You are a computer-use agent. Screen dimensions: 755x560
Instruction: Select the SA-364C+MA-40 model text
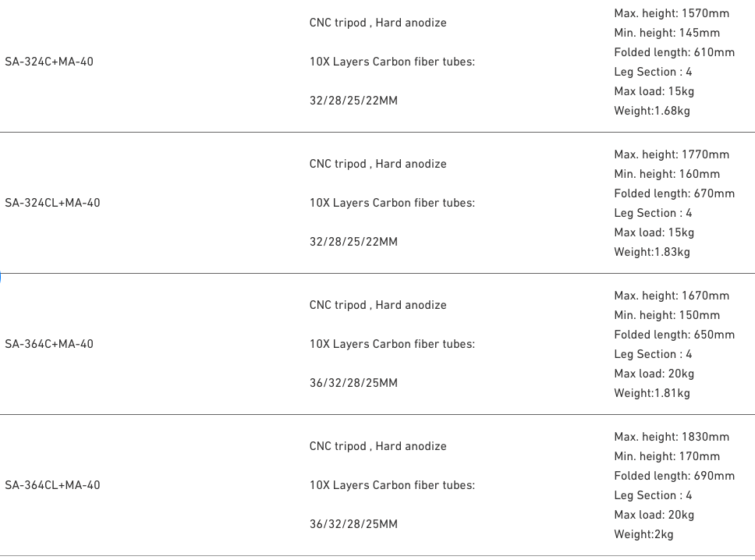click(49, 344)
